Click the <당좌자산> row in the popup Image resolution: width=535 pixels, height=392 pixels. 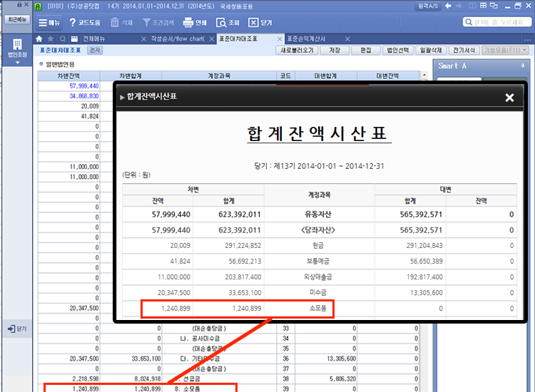click(320, 230)
